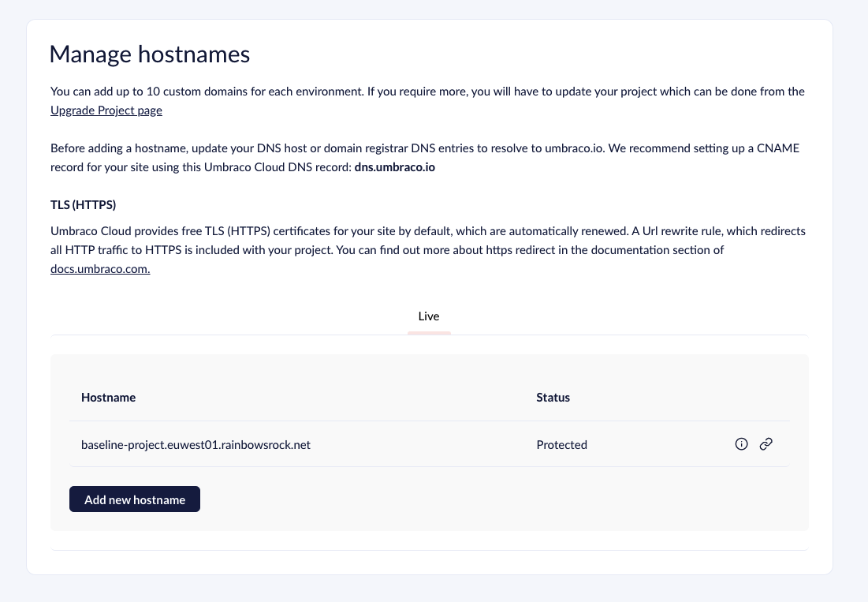Image resolution: width=868 pixels, height=602 pixels.
Task: Click the dns.umbraco.io DNS record text
Action: coord(394,166)
